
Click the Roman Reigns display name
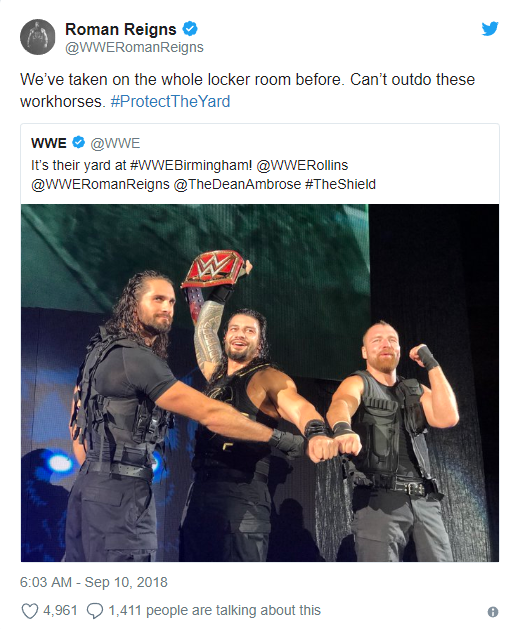click(121, 29)
